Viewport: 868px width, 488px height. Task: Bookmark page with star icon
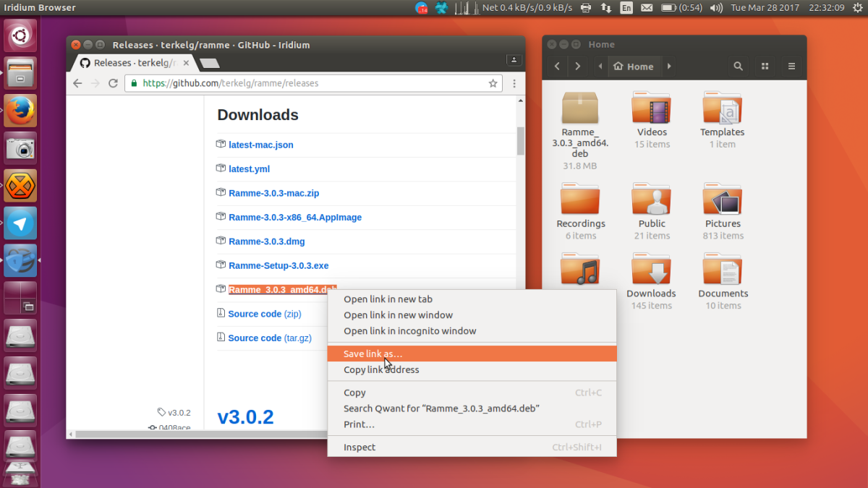(x=493, y=83)
